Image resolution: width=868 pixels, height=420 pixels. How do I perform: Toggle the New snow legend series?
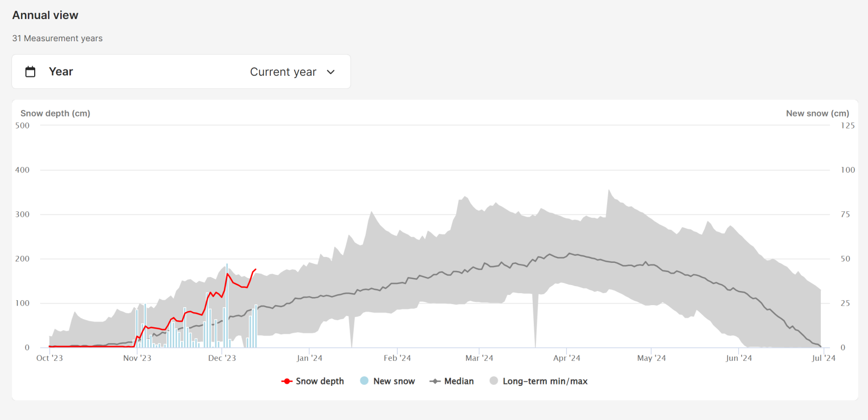tap(394, 381)
